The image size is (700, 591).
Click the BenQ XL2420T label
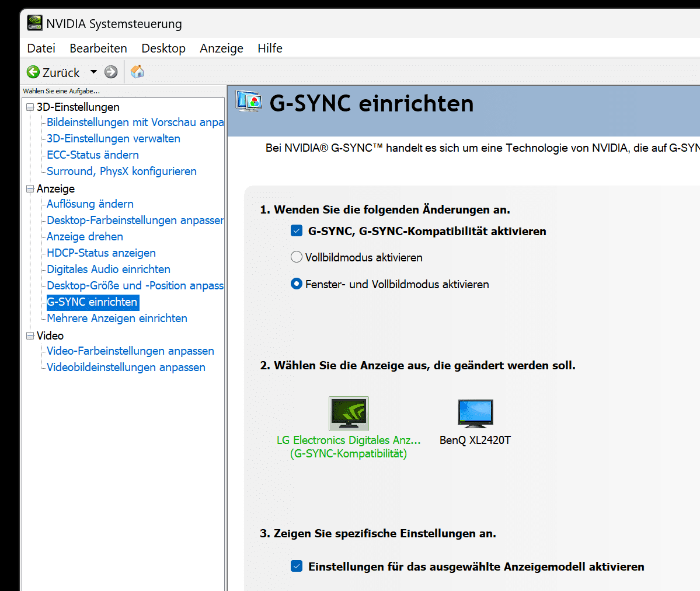475,440
